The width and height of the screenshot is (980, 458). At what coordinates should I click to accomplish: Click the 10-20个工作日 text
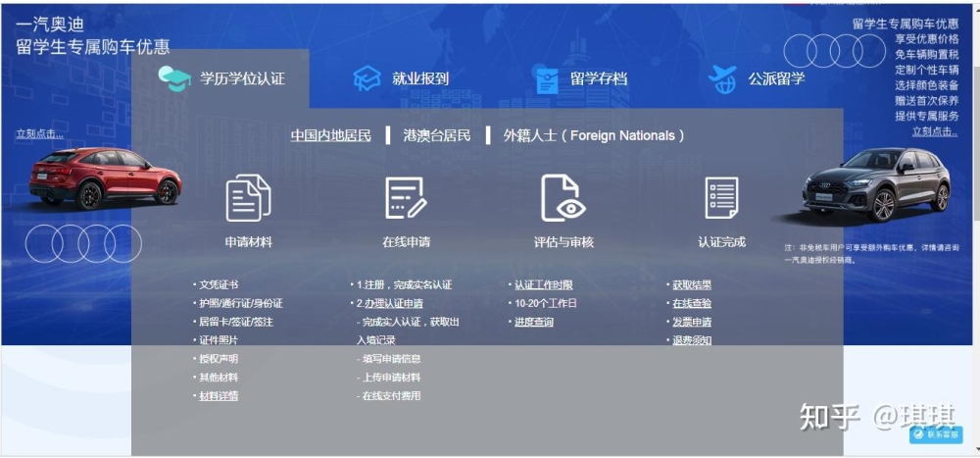(x=546, y=303)
